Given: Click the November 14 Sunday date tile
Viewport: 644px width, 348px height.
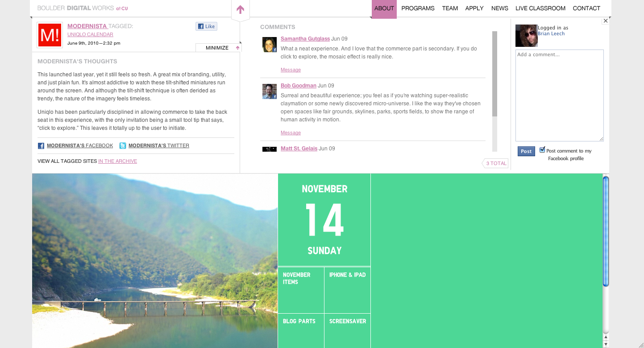Looking at the screenshot, I should [x=324, y=220].
